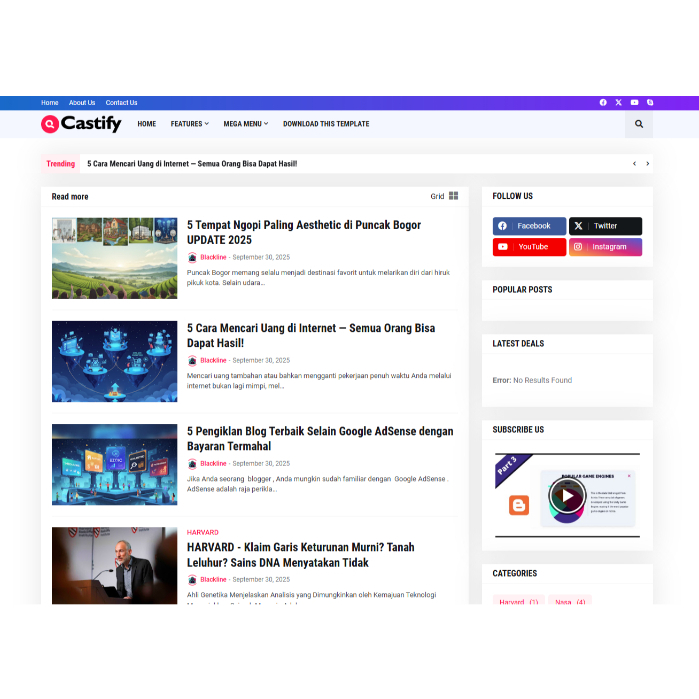Click the Castify logo

[x=81, y=123]
